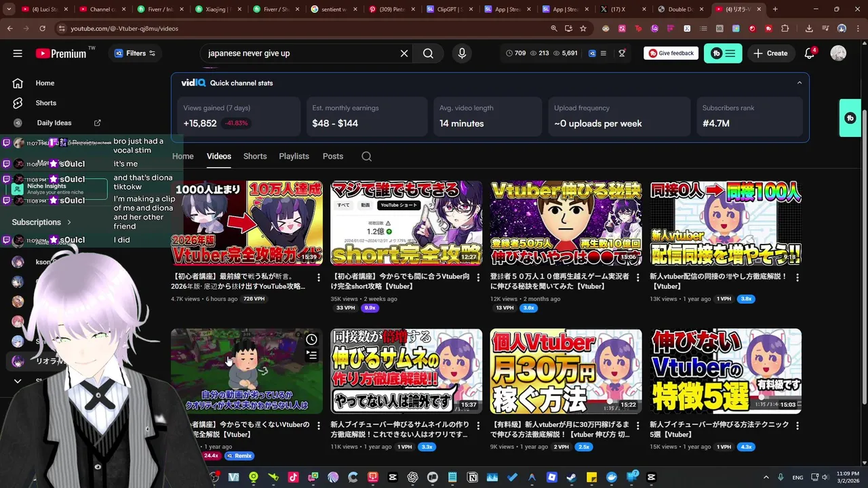Image resolution: width=868 pixels, height=488 pixels.
Task: Collapse the vidIQ Quick channel stats panel
Action: 799,83
